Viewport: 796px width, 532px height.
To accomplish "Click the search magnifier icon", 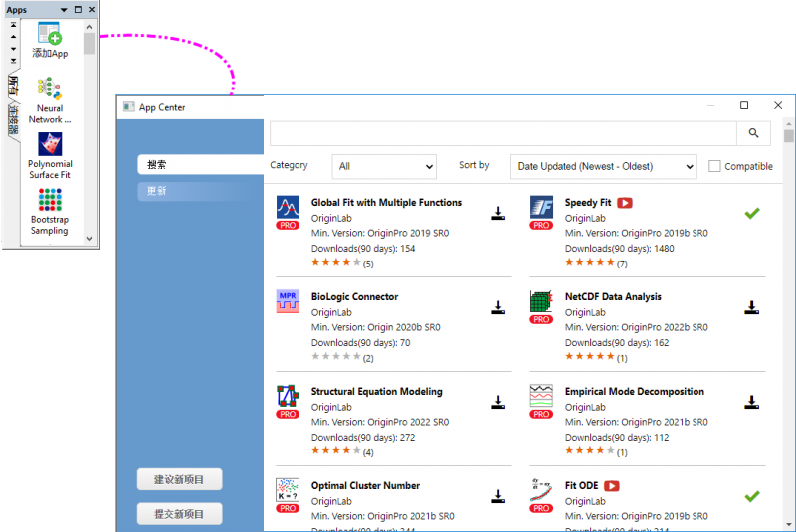I will 754,133.
